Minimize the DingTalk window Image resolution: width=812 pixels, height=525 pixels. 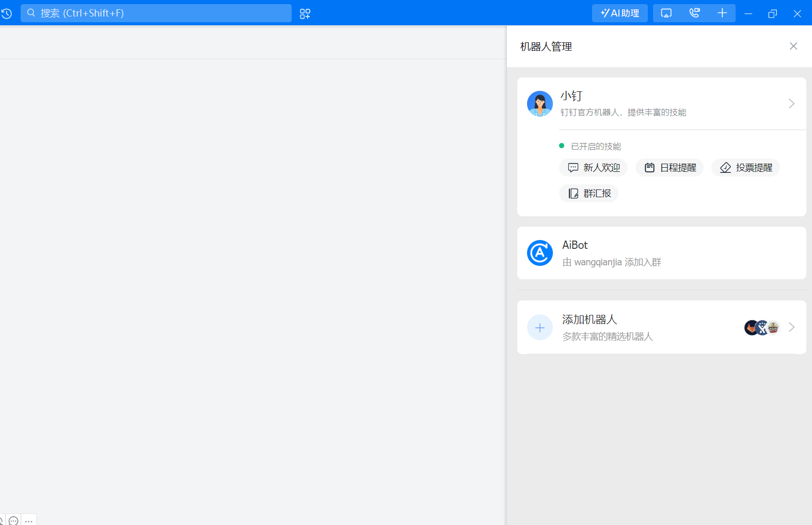coord(749,13)
